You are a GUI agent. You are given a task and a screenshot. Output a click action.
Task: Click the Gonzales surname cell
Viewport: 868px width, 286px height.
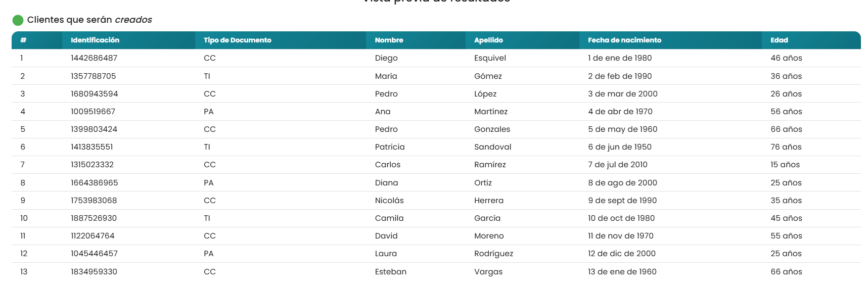[x=492, y=129]
